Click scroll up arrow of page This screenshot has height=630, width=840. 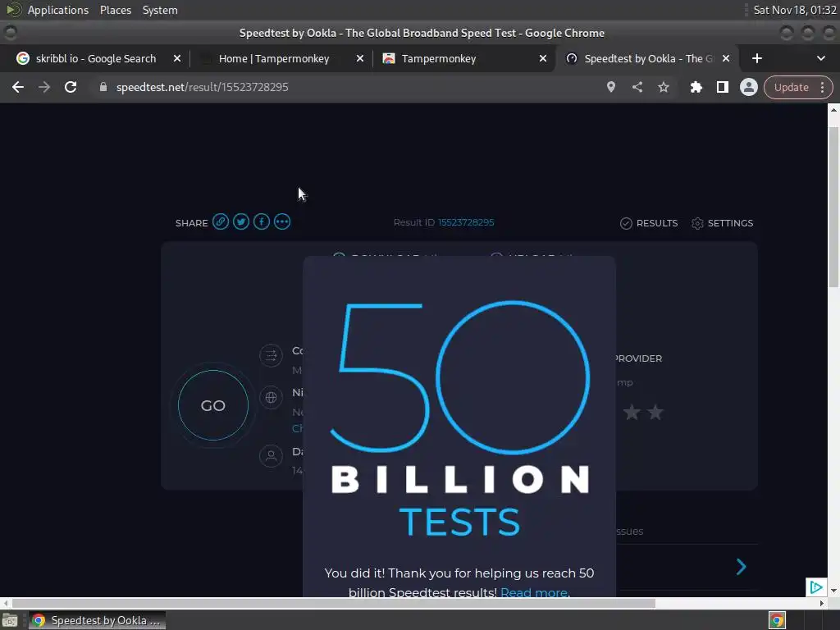coord(833,110)
